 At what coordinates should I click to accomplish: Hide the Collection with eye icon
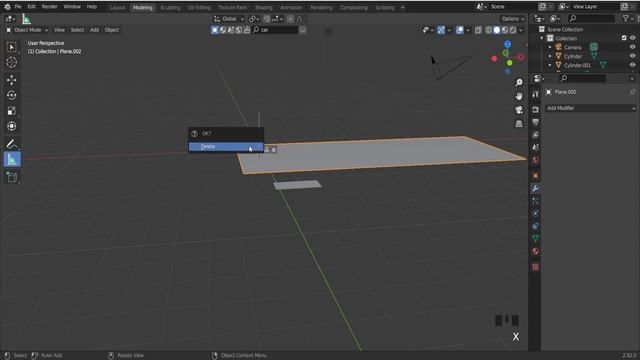(x=632, y=38)
